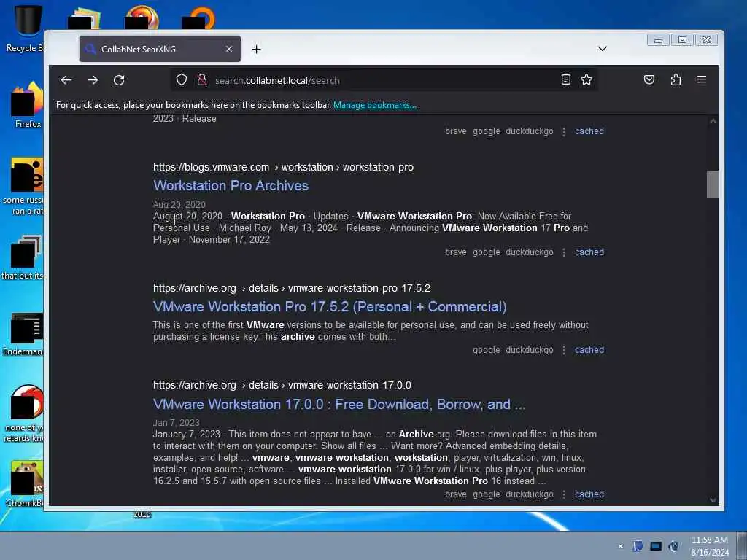Open cached link under the 17.5.2 result
The image size is (747, 560).
pos(589,349)
